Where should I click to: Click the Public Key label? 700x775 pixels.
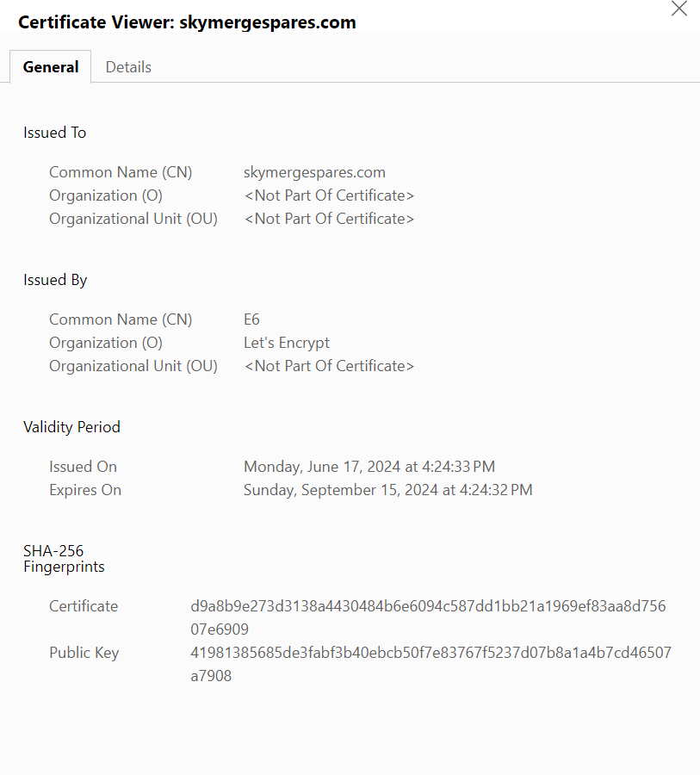[84, 653]
